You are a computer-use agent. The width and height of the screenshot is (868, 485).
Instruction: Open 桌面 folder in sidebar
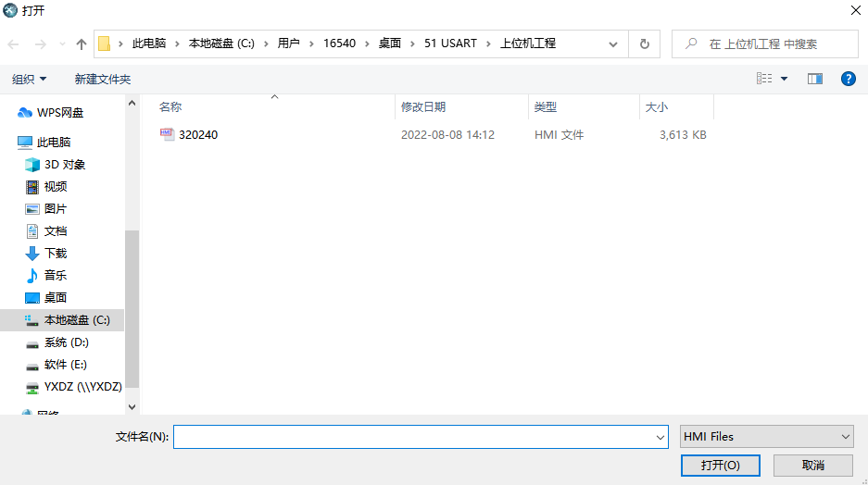coord(56,297)
